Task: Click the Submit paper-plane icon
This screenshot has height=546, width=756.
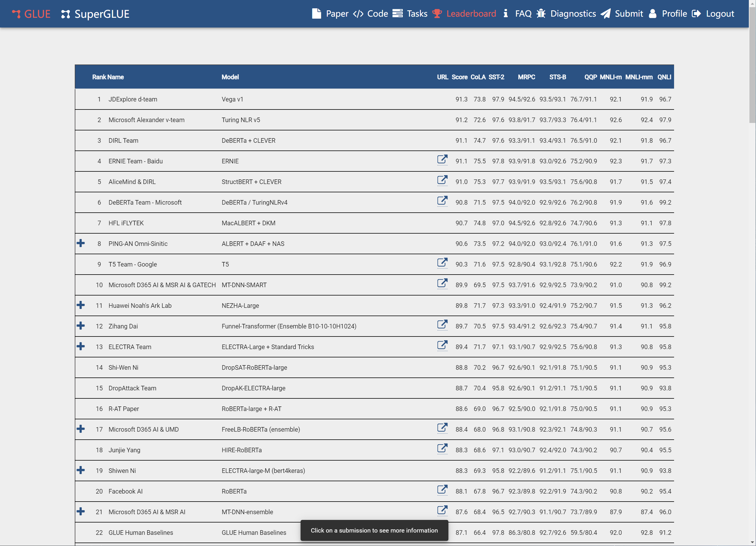Action: (x=606, y=14)
